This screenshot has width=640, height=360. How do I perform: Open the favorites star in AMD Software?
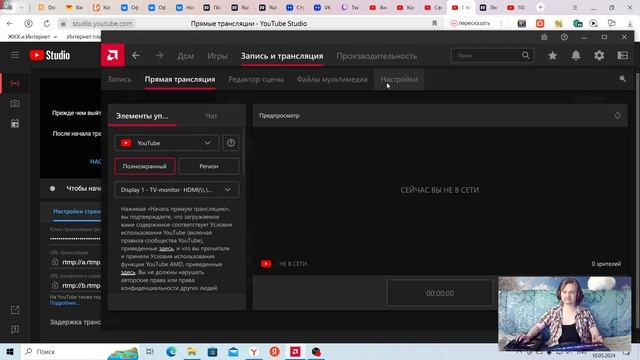pyautogui.click(x=552, y=56)
